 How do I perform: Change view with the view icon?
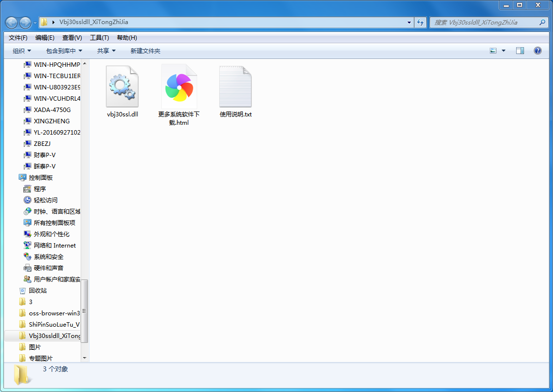coord(493,51)
